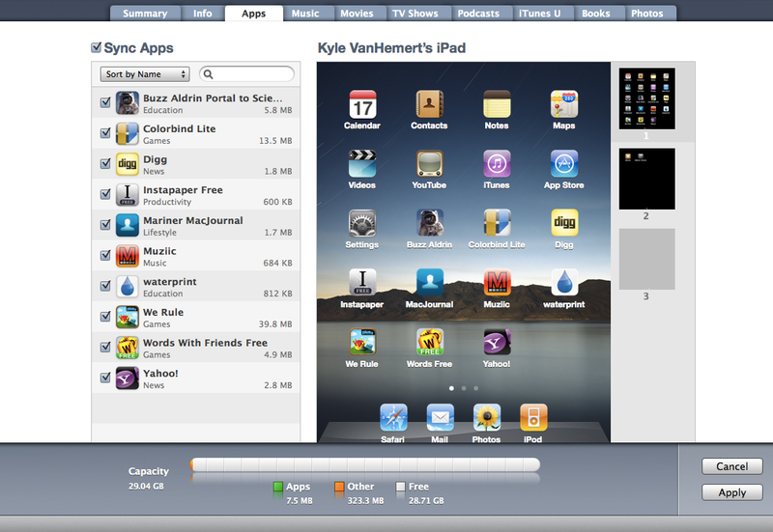Select Buzz Aldrin icon on home screen

point(429,223)
